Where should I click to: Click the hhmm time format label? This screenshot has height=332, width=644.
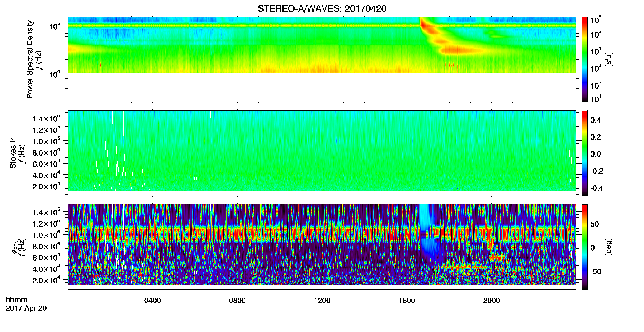(x=17, y=300)
